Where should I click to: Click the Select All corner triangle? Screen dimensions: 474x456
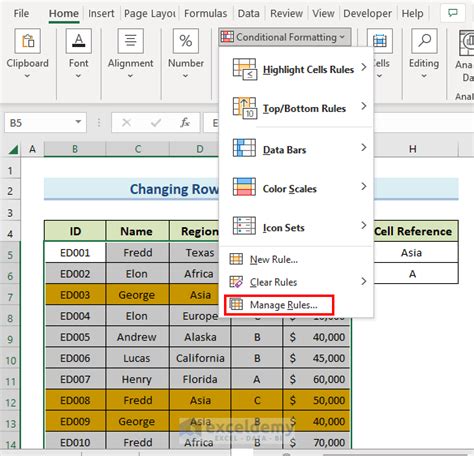[14, 149]
